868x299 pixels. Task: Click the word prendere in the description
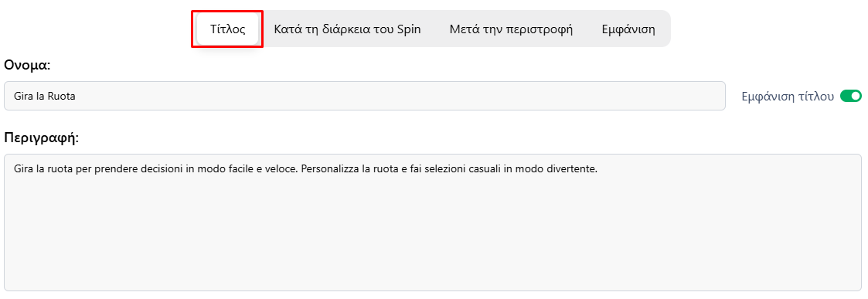pos(115,169)
